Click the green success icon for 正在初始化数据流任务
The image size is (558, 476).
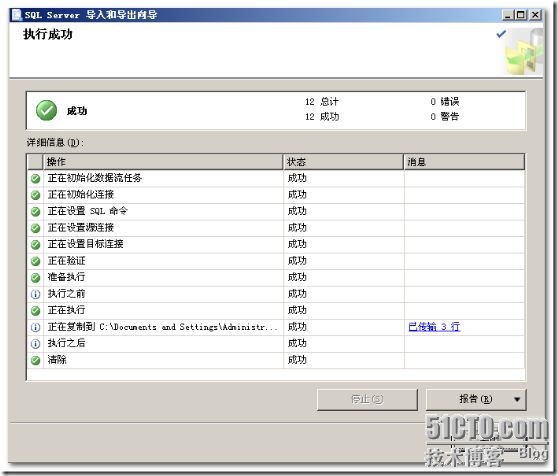[x=35, y=179]
